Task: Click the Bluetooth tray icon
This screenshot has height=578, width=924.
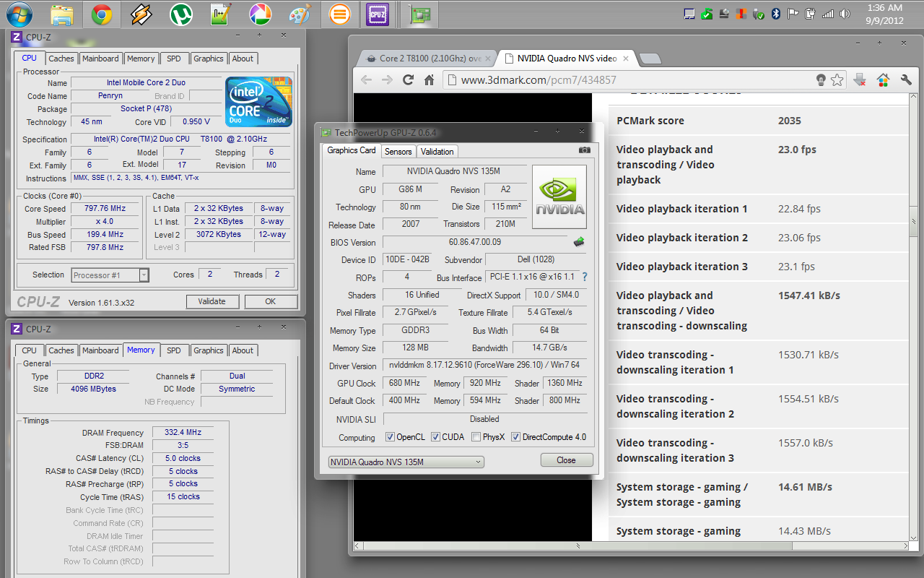Action: [x=776, y=14]
